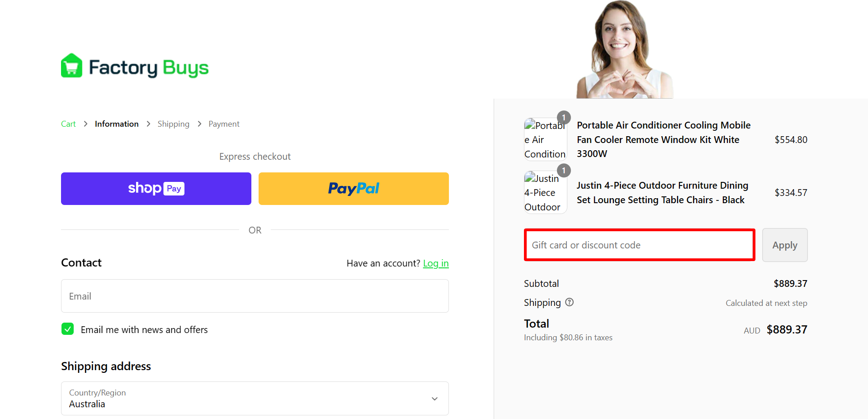The height and width of the screenshot is (419, 868).
Task: Select the Information breadcrumb step
Action: (x=117, y=124)
